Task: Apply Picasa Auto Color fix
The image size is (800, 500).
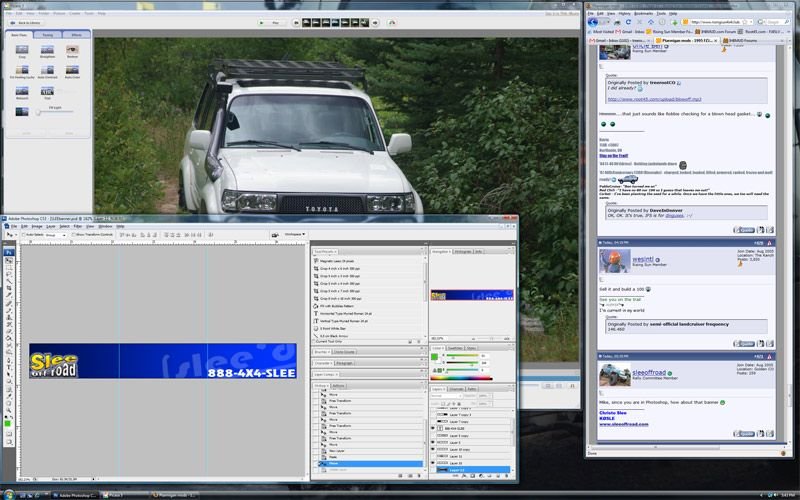Action: point(72,70)
